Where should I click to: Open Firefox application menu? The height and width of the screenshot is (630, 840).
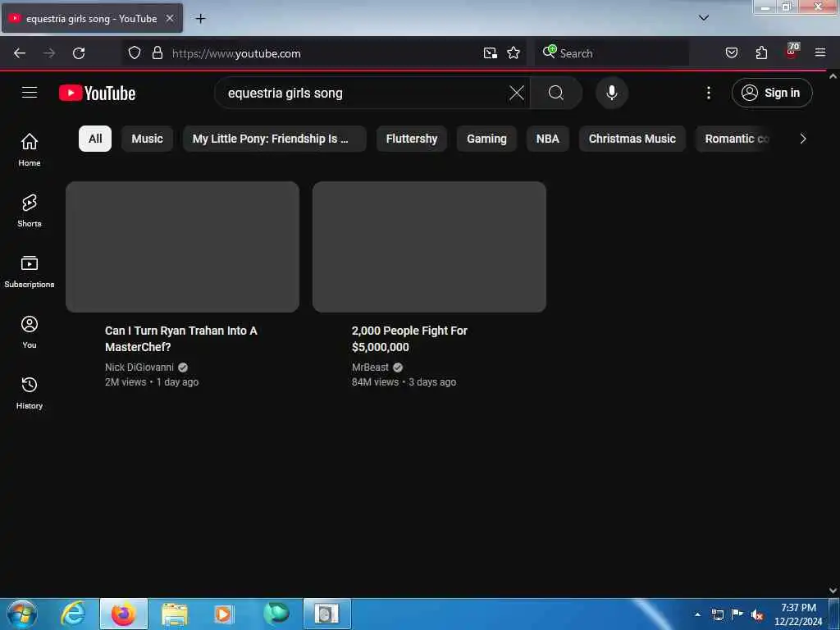(x=820, y=53)
